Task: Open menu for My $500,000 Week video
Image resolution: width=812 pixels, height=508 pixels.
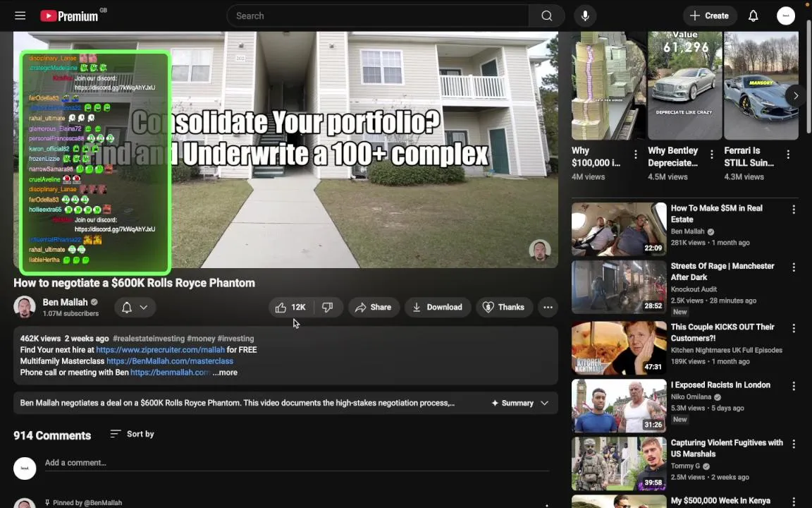Action: click(794, 502)
